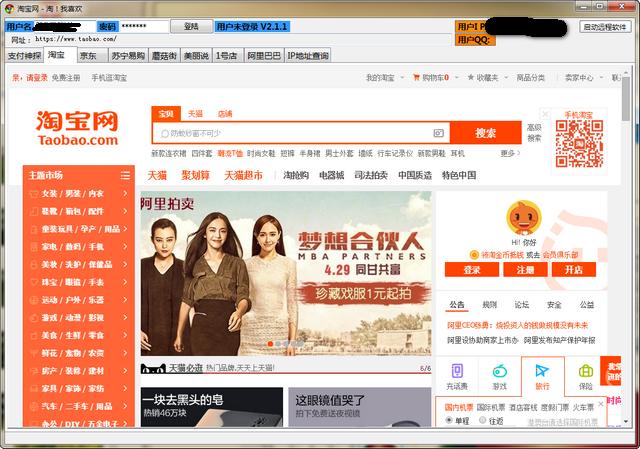Image resolution: width=640 pixels, height=449 pixels.
Task: Click the shopping cart icon in top bar
Action: 416,77
